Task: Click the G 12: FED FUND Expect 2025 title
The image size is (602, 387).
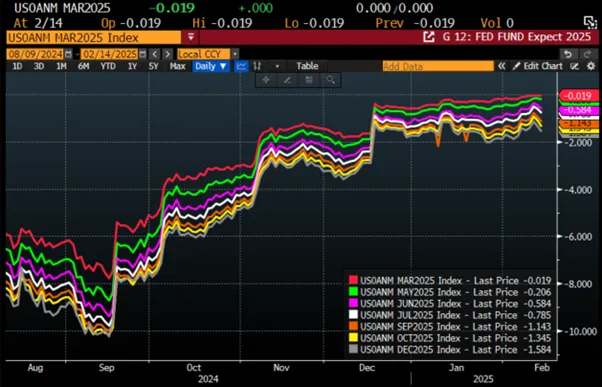Action: click(x=517, y=37)
